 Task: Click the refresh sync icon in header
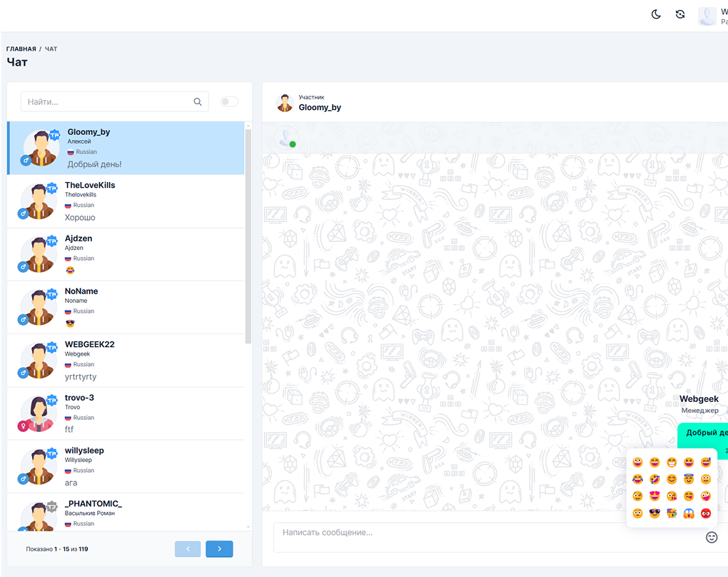pos(680,14)
